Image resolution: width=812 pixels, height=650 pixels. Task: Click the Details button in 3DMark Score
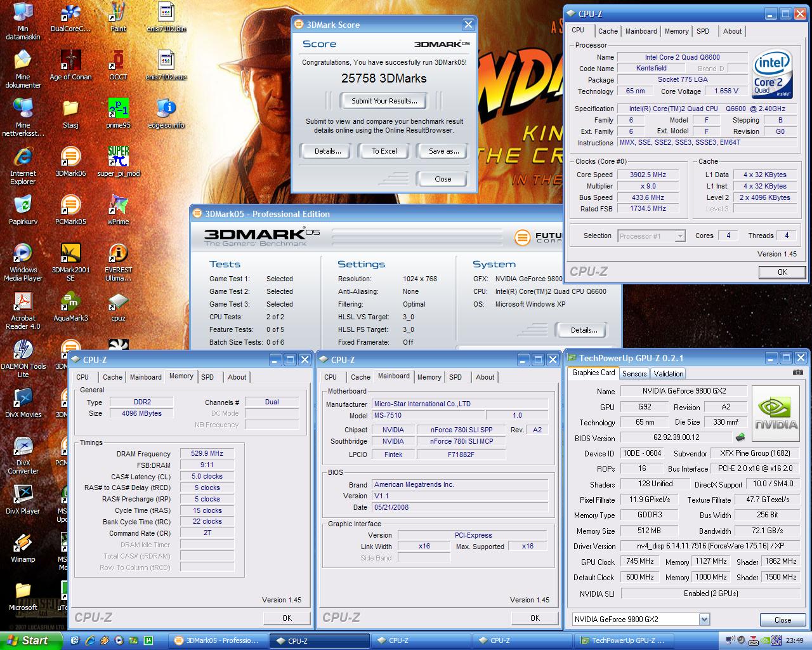point(327,151)
